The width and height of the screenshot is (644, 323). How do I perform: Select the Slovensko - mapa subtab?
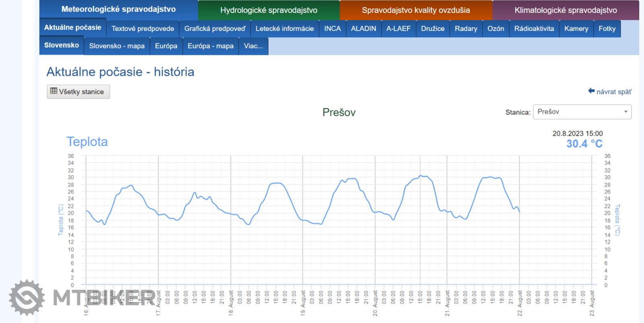[x=117, y=46]
